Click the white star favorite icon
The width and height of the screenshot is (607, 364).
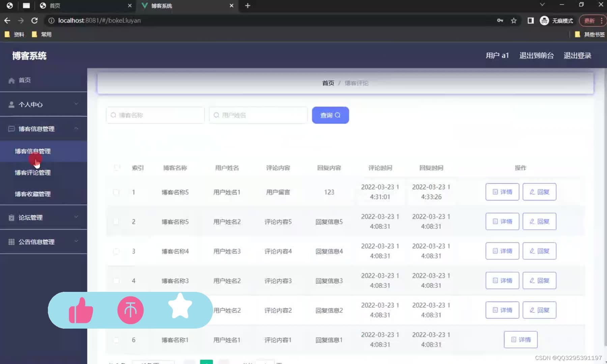pos(180,306)
